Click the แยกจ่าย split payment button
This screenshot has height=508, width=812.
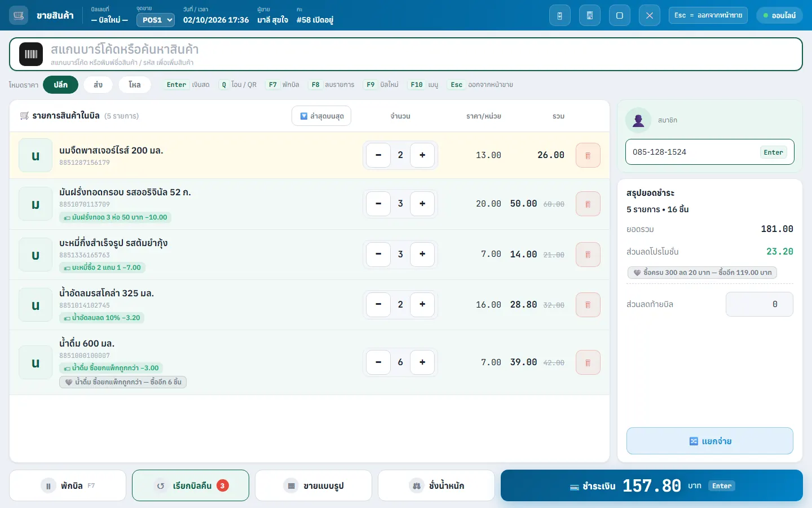click(710, 441)
